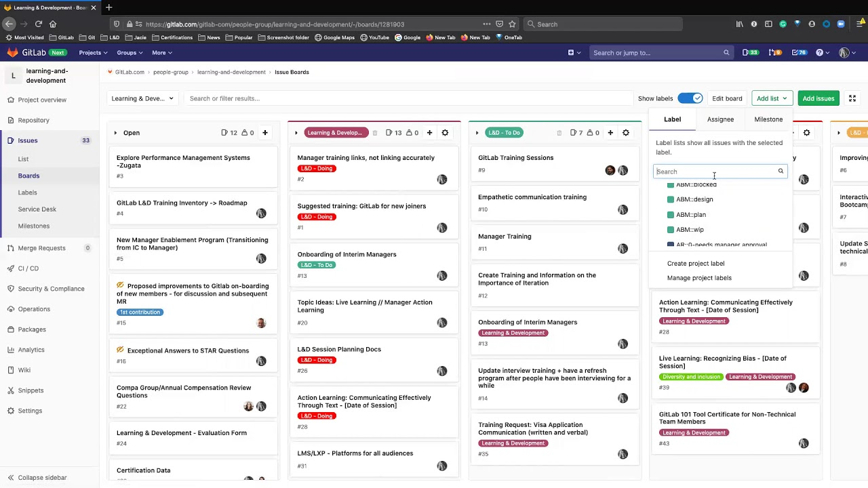Expand the Projects menu in top bar
This screenshot has width=868, height=488.
[93, 53]
